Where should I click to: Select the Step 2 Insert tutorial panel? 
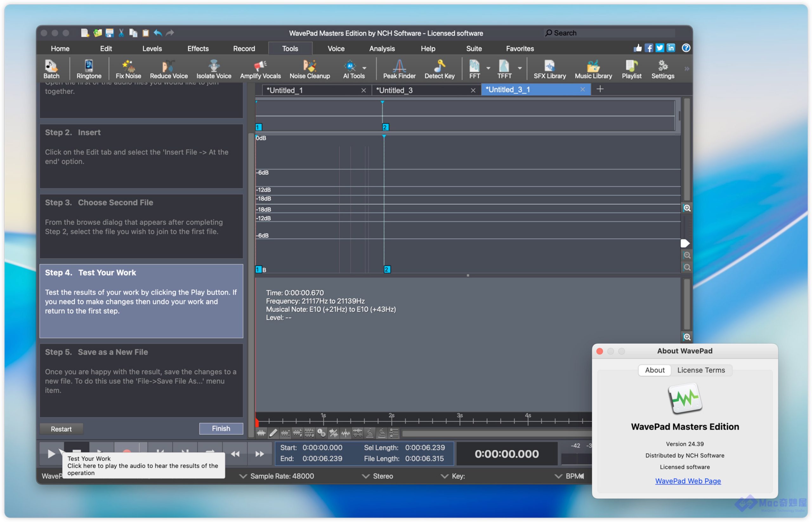click(141, 156)
